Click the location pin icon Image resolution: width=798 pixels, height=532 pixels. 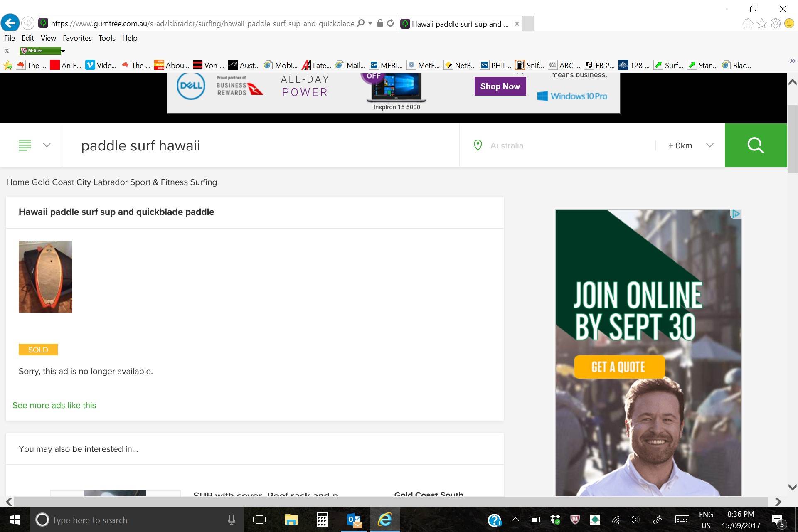(478, 145)
